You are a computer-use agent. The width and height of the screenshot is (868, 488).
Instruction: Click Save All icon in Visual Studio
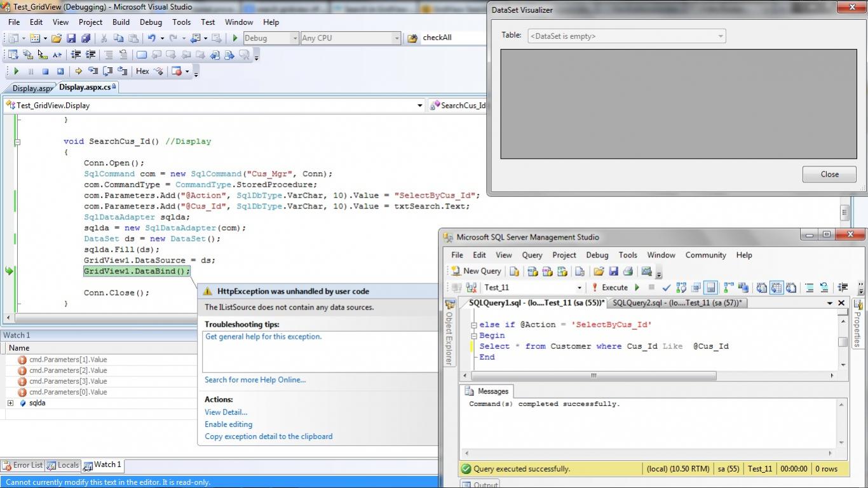pos(86,38)
